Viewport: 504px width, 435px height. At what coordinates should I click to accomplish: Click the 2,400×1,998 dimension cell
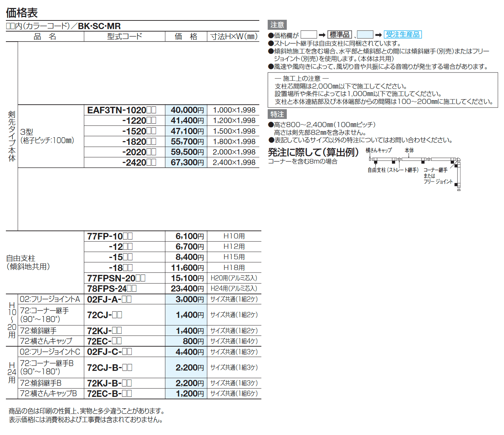tap(234, 162)
